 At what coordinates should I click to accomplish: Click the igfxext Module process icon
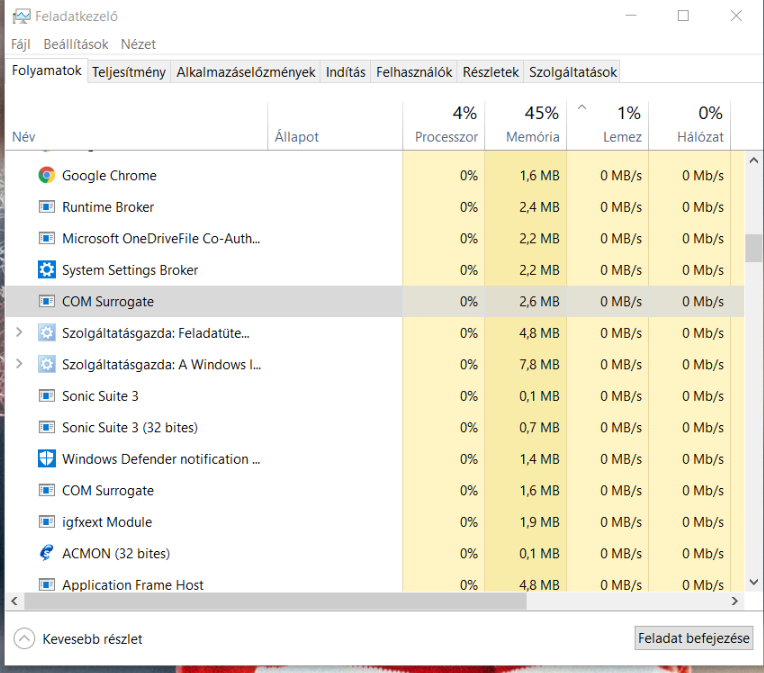(47, 522)
